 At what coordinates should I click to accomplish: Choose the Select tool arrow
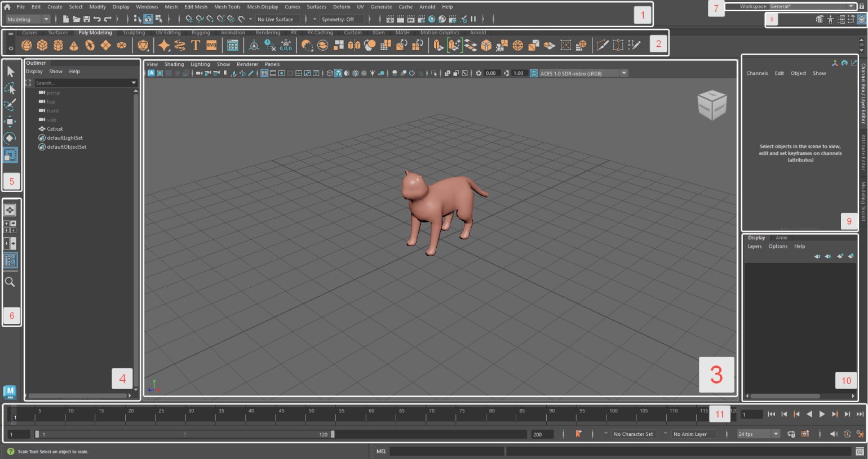click(x=10, y=72)
